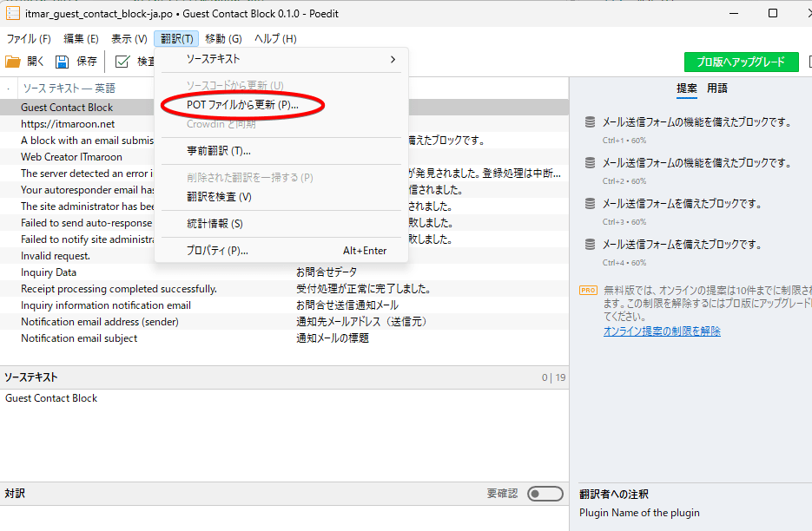This screenshot has height=531, width=812.
Task: Select database icon beside Ctrl+4 suggestion
Action: coord(590,245)
